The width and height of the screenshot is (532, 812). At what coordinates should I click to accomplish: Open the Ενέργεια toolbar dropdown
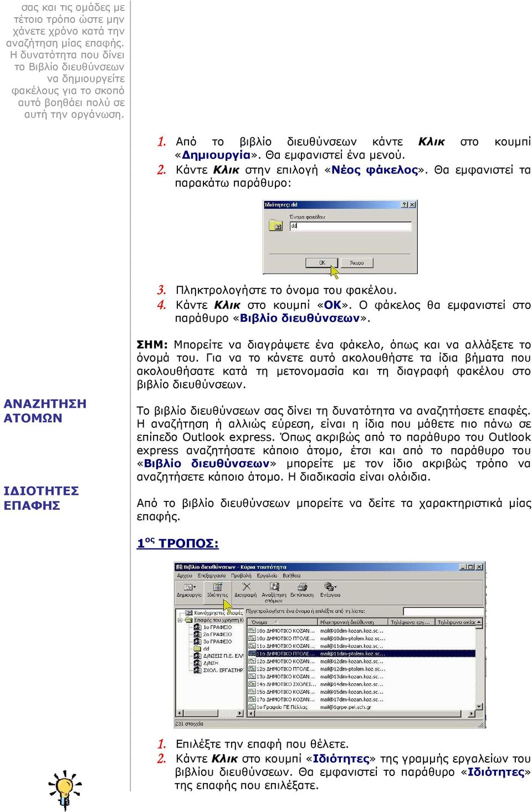[330, 590]
